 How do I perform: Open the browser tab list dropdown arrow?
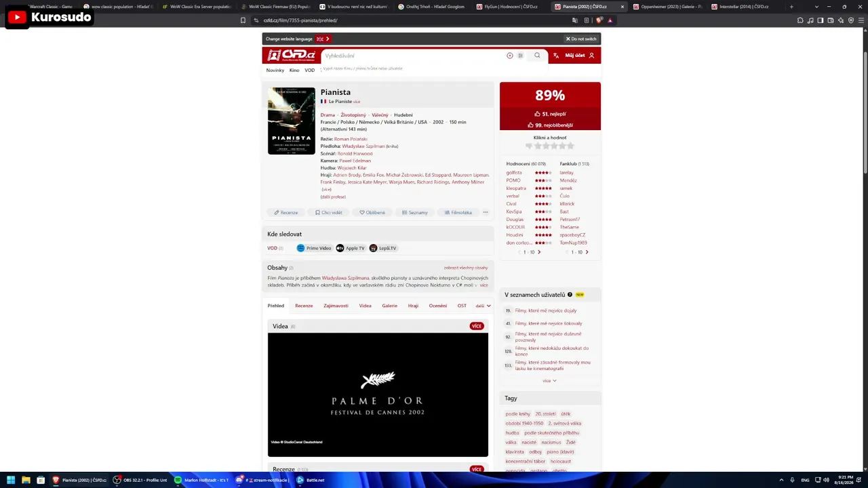click(816, 7)
